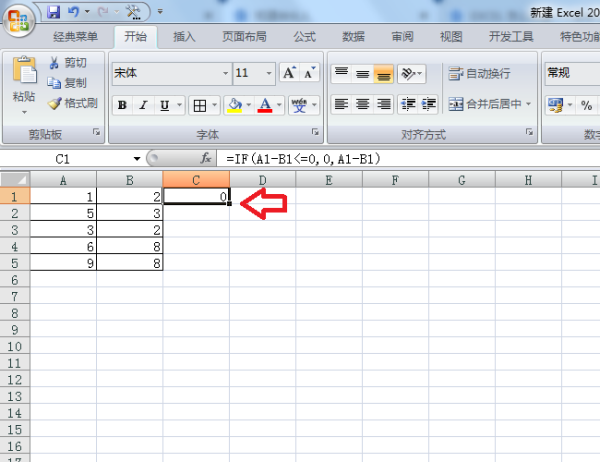Click 合并后居中 merge and center
The width and height of the screenshot is (600, 462).
pyautogui.click(x=485, y=104)
